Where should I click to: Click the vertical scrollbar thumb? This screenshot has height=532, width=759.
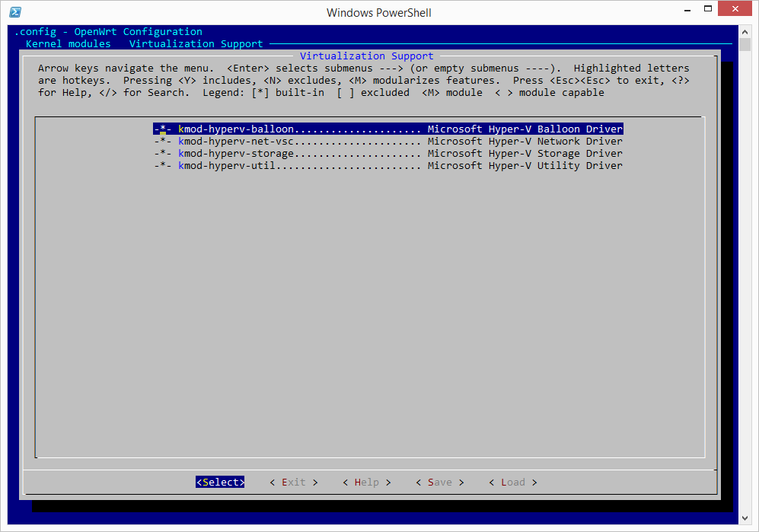745,45
